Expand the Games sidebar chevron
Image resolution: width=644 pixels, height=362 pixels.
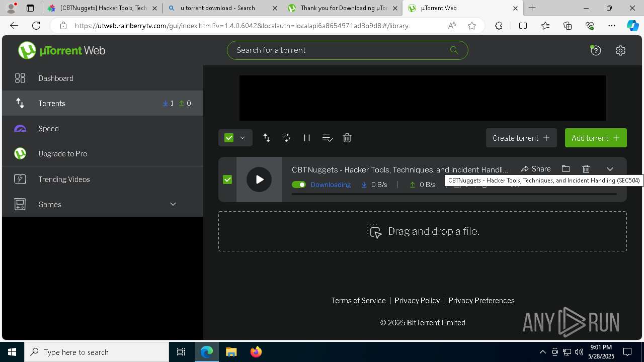click(x=173, y=204)
